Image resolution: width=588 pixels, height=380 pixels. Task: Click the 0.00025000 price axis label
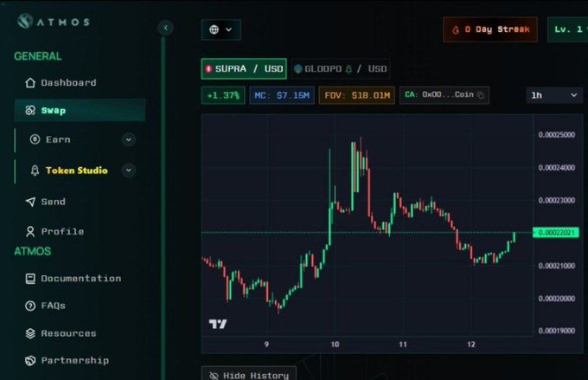click(557, 135)
